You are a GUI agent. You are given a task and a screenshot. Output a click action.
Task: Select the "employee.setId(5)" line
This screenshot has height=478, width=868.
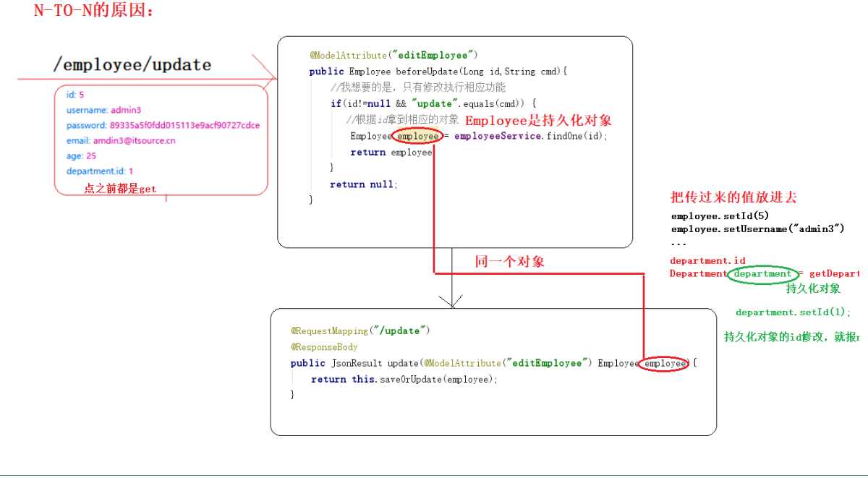click(720, 215)
